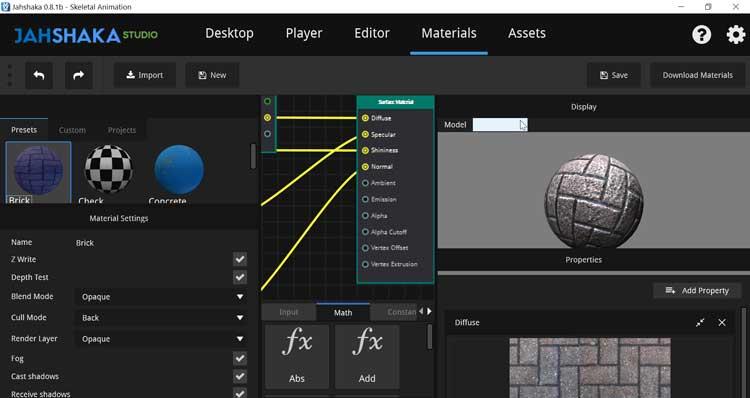This screenshot has width=750, height=398.
Task: Open the Custom materials tab
Action: (x=72, y=130)
